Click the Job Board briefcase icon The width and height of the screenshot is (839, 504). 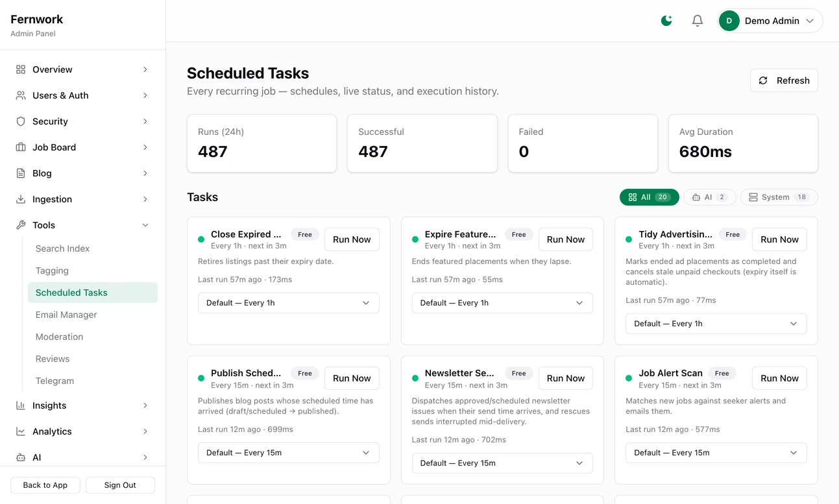[x=21, y=147]
